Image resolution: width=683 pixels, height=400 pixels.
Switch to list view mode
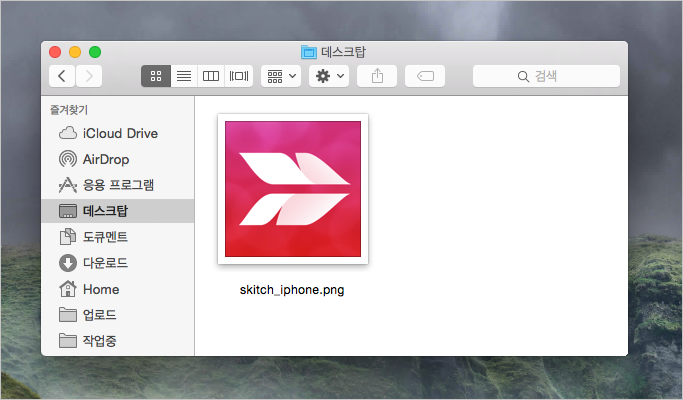[184, 76]
